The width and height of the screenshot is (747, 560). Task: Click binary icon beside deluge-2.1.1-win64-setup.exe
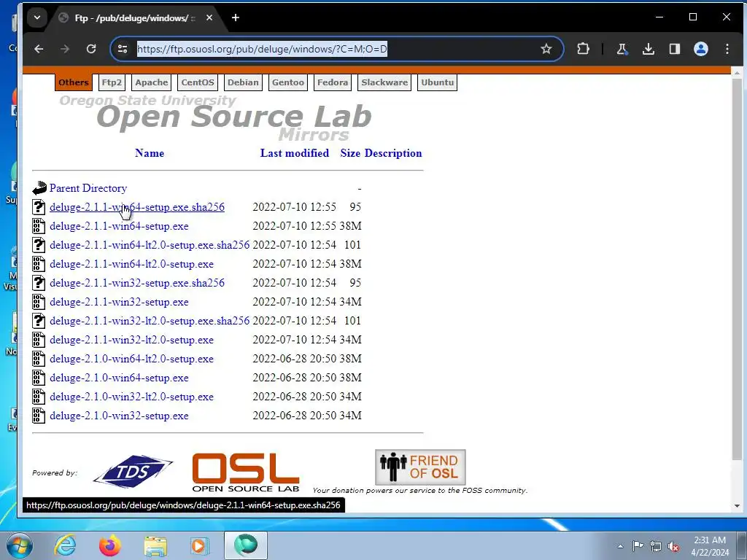[39, 226]
